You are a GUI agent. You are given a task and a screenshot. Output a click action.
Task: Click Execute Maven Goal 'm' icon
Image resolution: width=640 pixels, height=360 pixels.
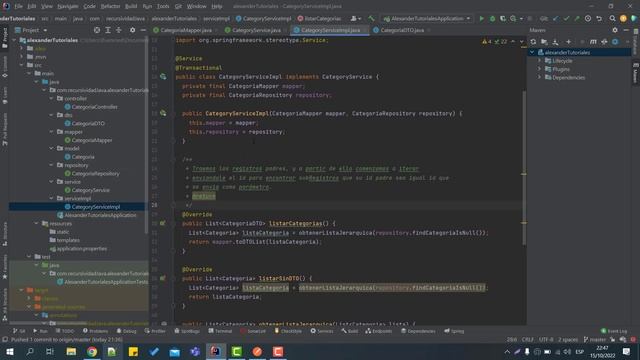593,42
